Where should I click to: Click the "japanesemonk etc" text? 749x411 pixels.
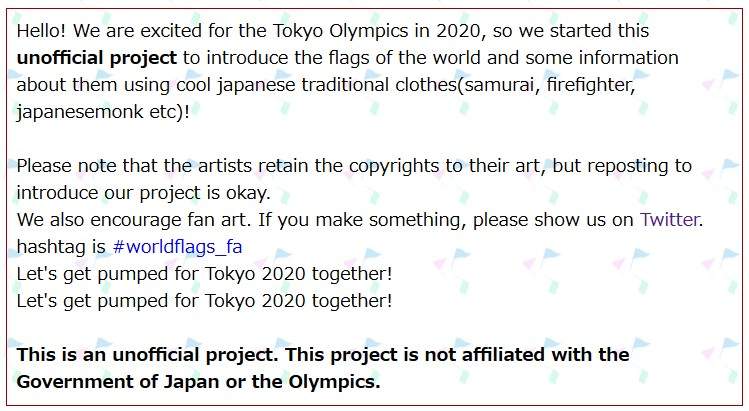point(97,110)
